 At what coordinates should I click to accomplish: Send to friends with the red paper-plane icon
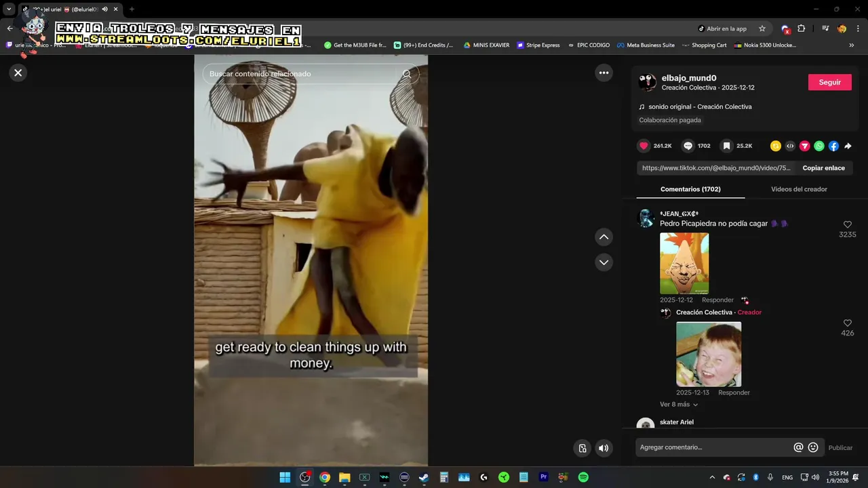click(805, 146)
